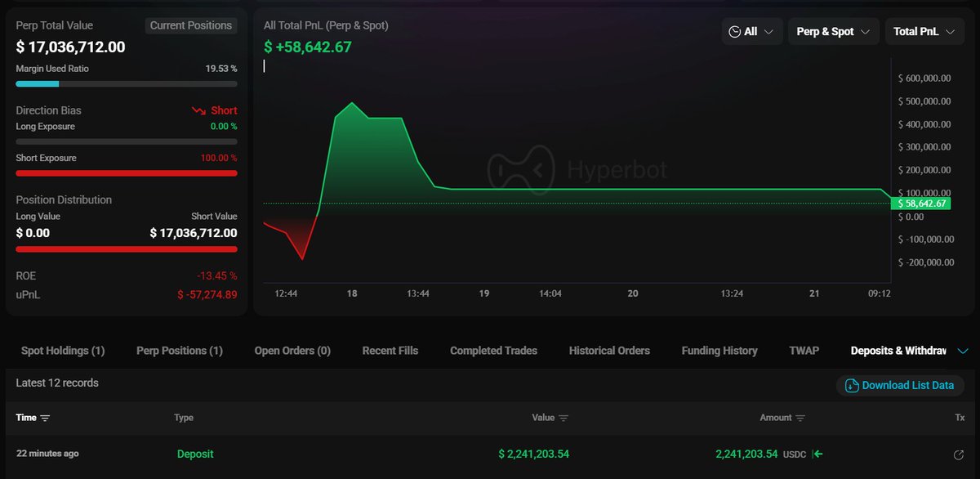Click the green deposit arrow icon beside USDC

(818, 454)
